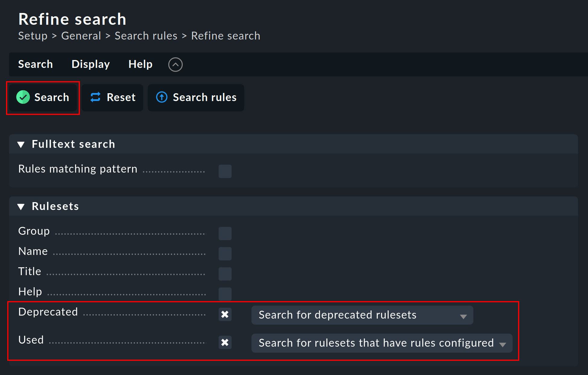The height and width of the screenshot is (375, 588).
Task: Enable the Title filter checkbox
Action: (x=225, y=274)
